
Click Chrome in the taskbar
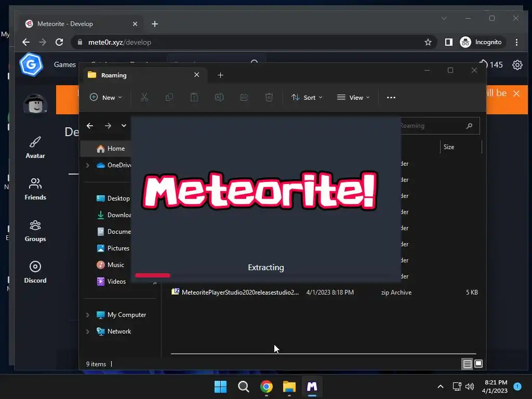click(x=267, y=387)
